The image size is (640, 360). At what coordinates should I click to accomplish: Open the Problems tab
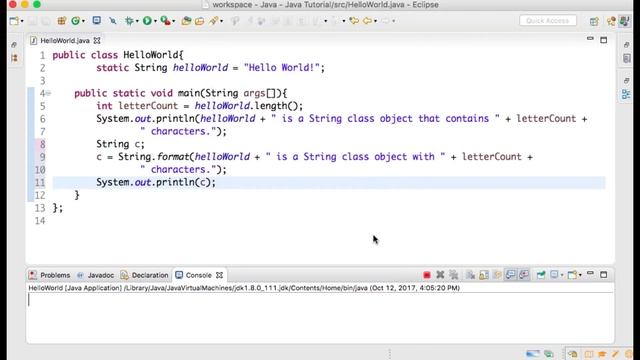coord(50,275)
